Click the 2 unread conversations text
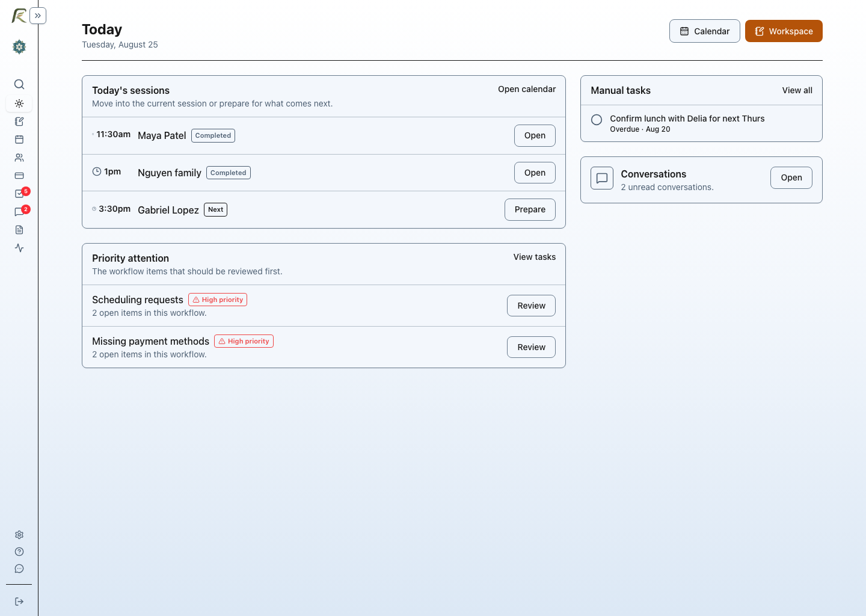The image size is (866, 616). (x=667, y=187)
